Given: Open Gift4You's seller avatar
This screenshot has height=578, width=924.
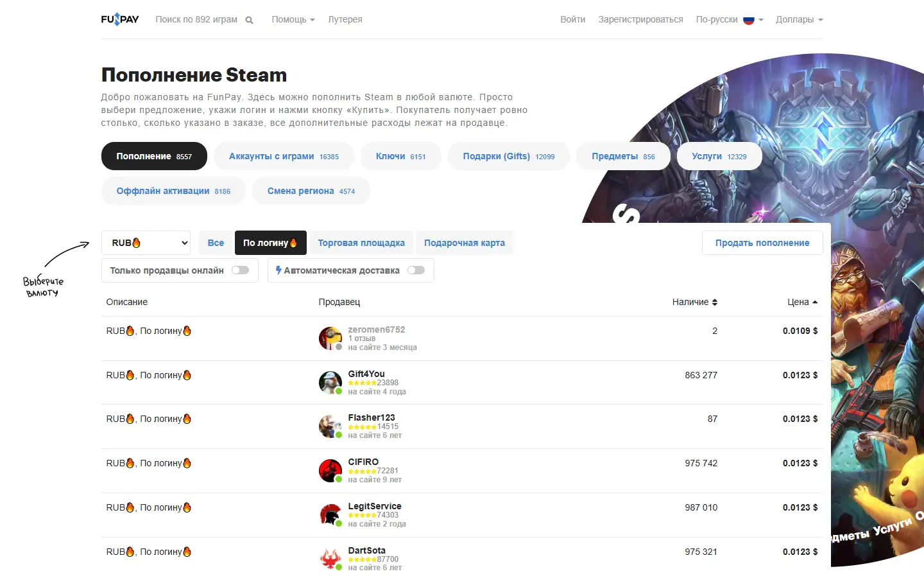Looking at the screenshot, I should (330, 383).
